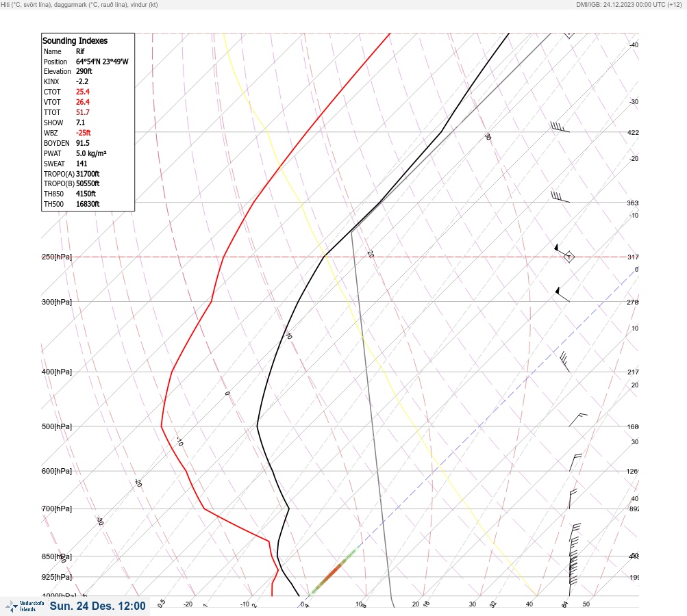This screenshot has width=687, height=616.
Task: Click the Veðurstofa Íslands logo
Action: 25,606
